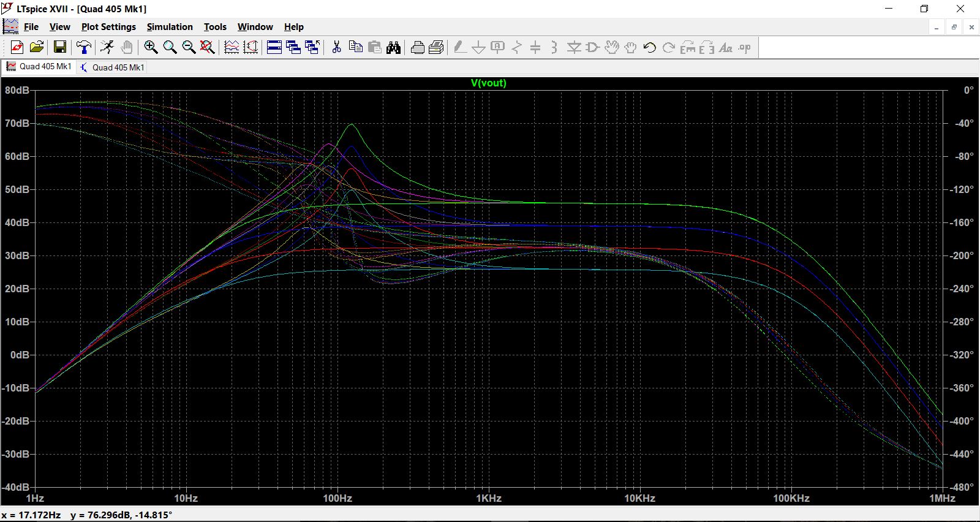Click the Pick Visible Traces icon
The image size is (980, 522).
pos(232,47)
